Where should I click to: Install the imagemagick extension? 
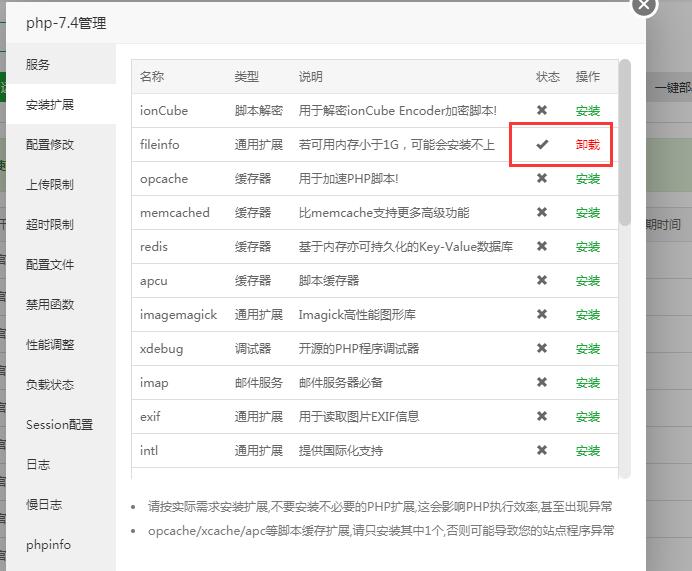click(587, 314)
